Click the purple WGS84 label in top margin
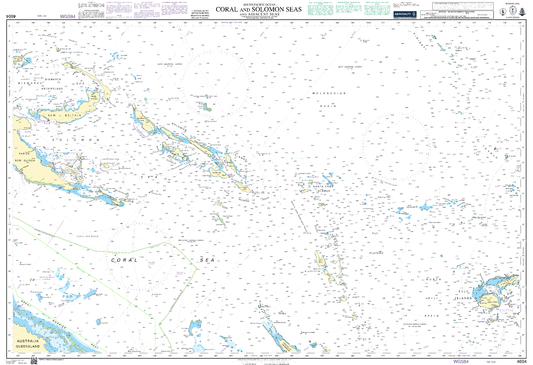This screenshot has height=365, width=533. [x=67, y=16]
